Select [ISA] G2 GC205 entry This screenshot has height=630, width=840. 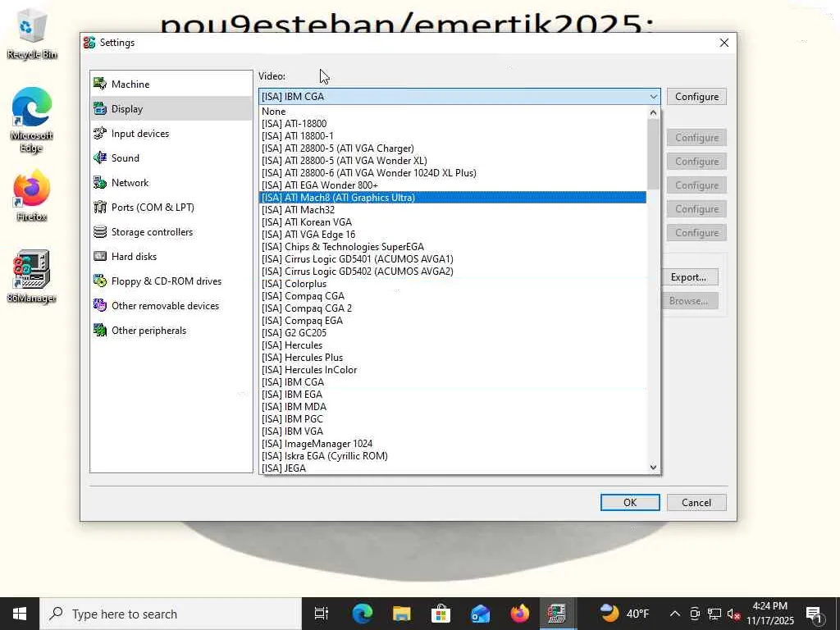pos(453,333)
